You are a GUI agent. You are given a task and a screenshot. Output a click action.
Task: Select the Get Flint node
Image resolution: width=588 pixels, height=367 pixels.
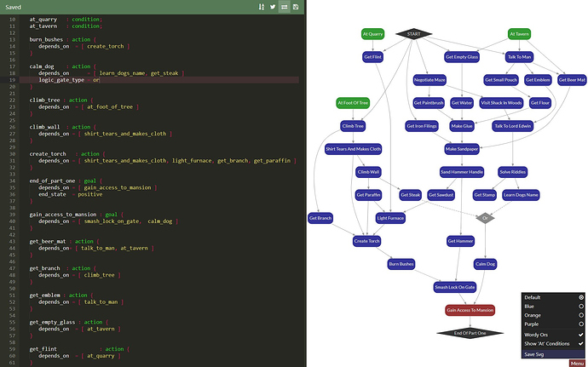pyautogui.click(x=372, y=57)
